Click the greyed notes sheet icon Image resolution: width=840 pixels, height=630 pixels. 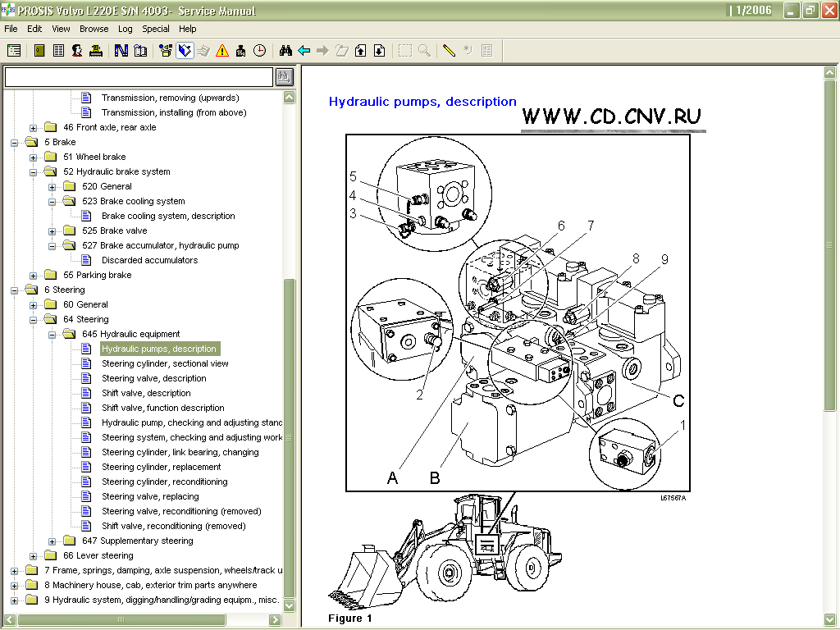[487, 51]
